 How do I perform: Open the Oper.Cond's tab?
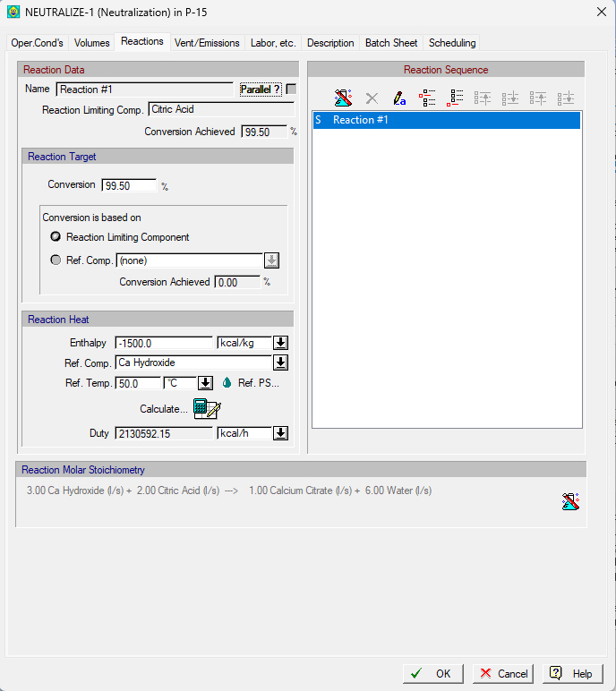point(36,43)
